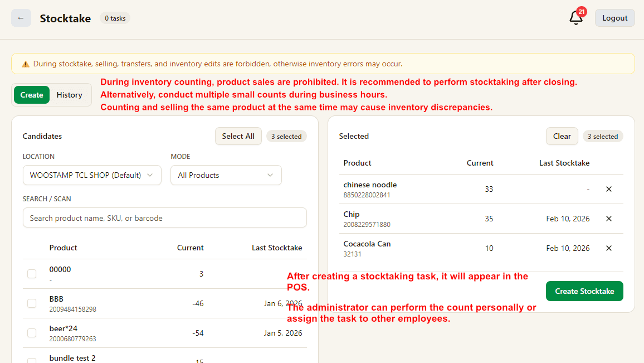This screenshot has width=644, height=363.
Task: Remove chinese noodle from Selected list
Action: click(x=608, y=189)
